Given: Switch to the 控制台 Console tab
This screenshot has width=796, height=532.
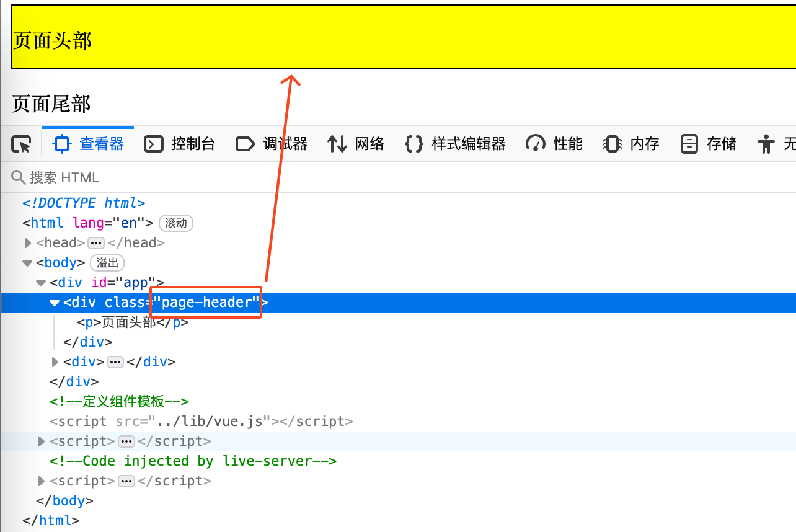Looking at the screenshot, I should [x=180, y=144].
